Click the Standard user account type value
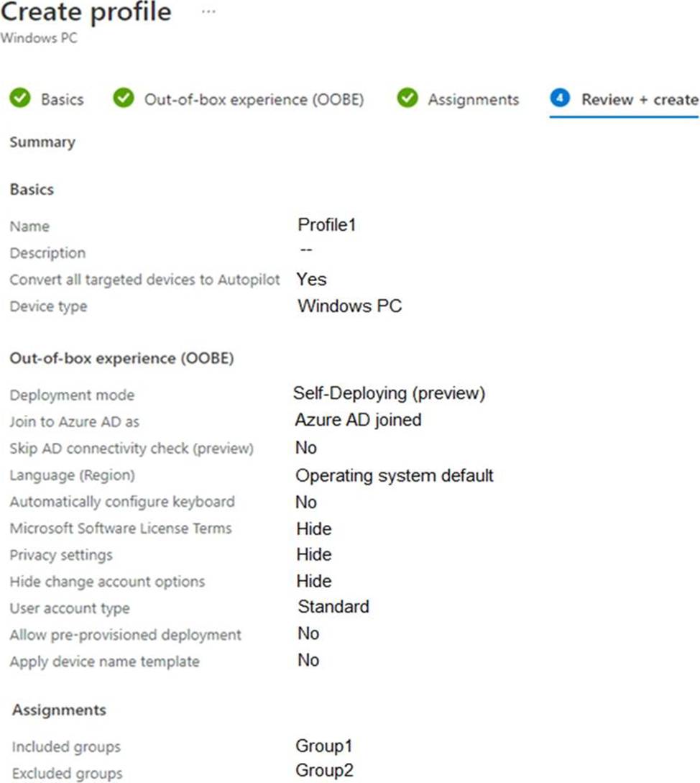This screenshot has width=700, height=783. click(333, 607)
